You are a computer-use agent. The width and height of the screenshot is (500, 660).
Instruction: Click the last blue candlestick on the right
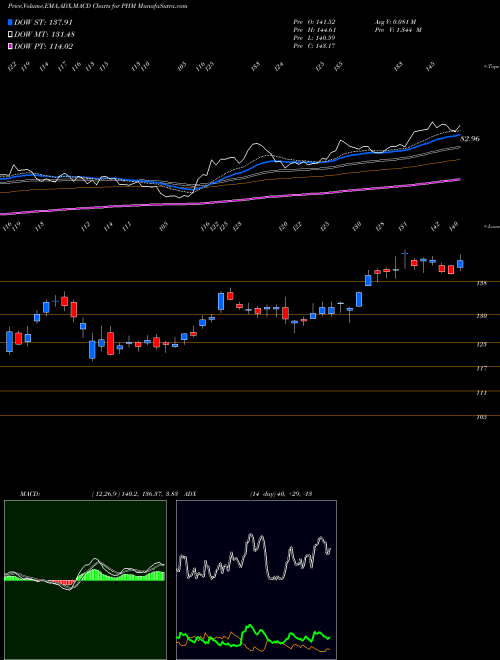pyautogui.click(x=460, y=264)
